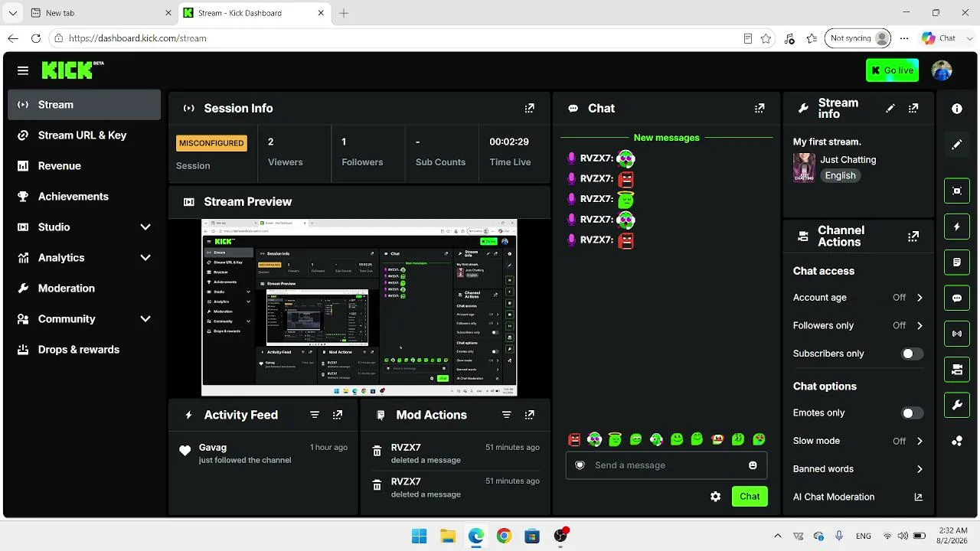Open Drops & rewards page
Viewport: 980px width, 551px height.
click(84, 350)
